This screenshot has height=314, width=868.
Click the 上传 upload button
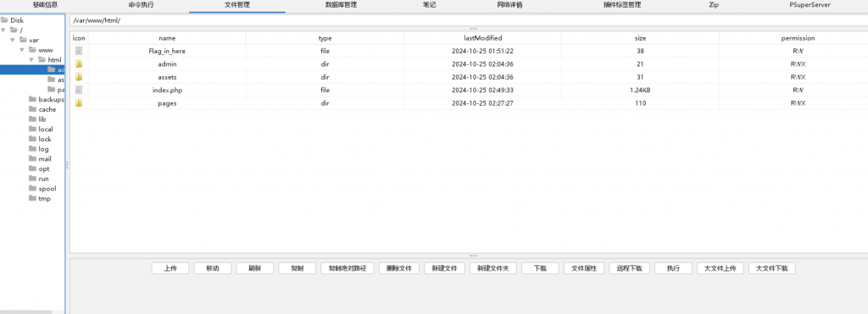pyautogui.click(x=170, y=268)
